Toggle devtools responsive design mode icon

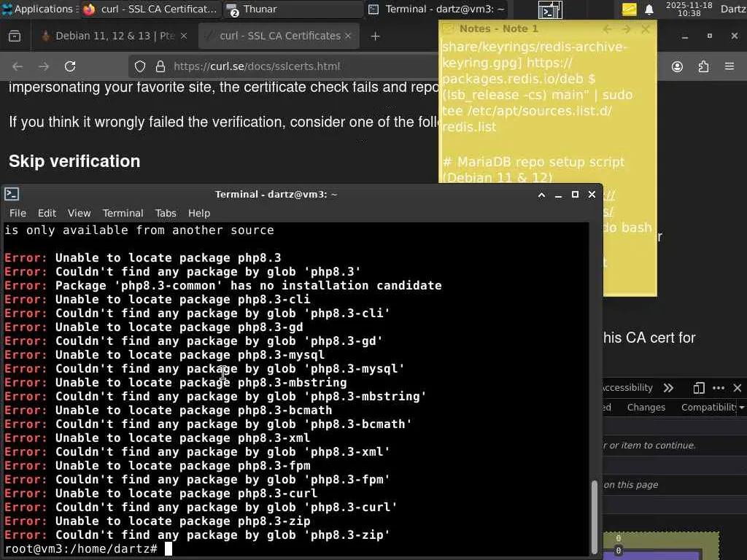point(698,388)
